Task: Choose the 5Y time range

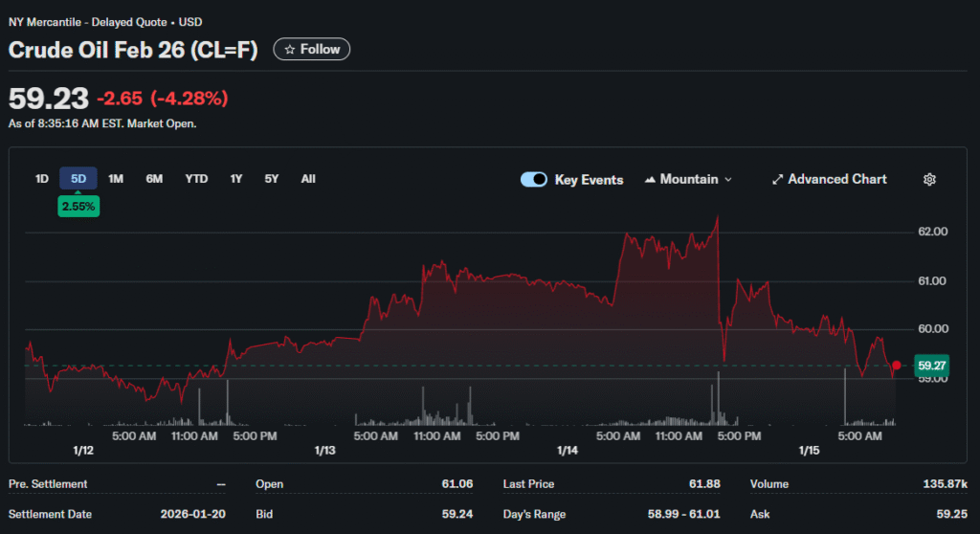Action: (x=272, y=179)
